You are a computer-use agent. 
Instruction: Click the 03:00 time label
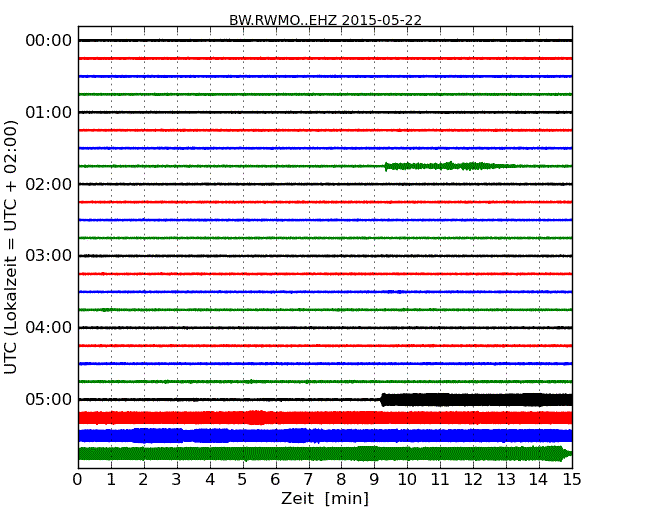(x=49, y=256)
